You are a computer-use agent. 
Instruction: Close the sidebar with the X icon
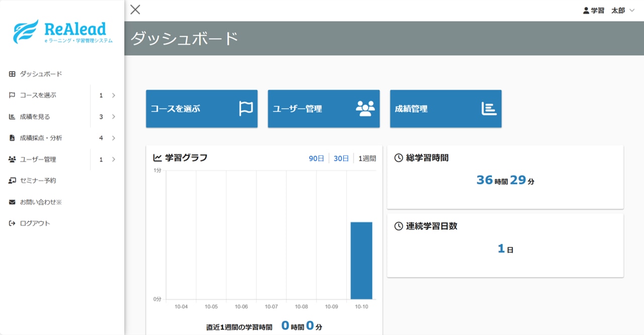[135, 10]
